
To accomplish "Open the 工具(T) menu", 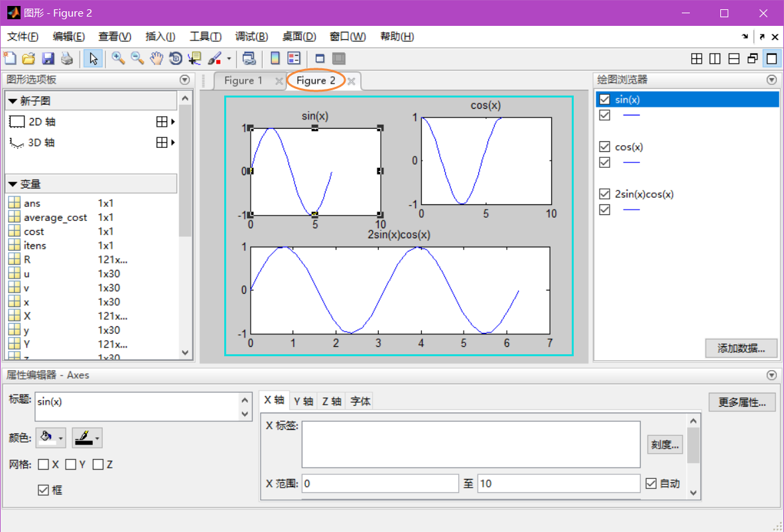I will point(206,36).
